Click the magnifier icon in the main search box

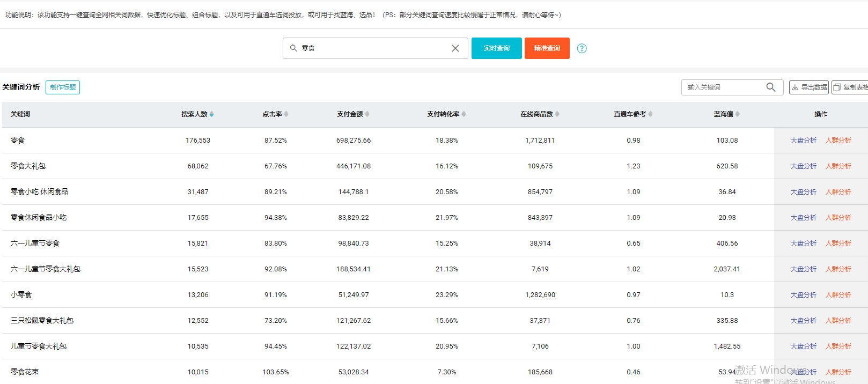293,48
